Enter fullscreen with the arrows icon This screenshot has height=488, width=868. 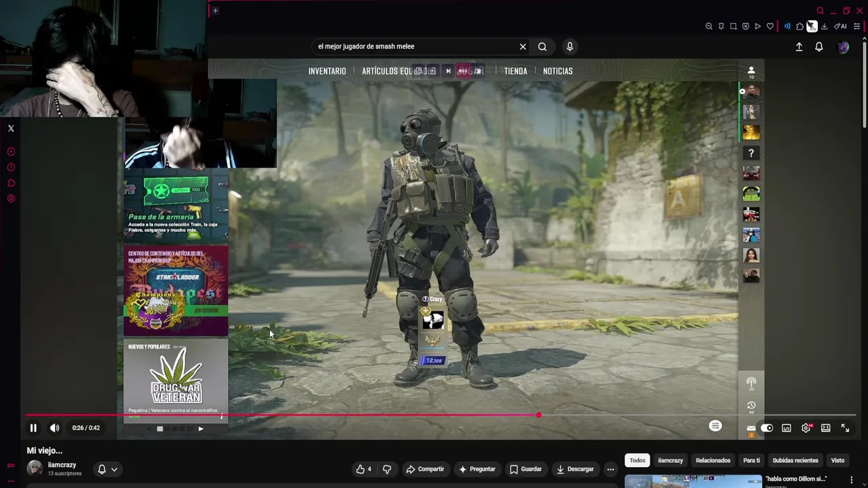(x=845, y=428)
